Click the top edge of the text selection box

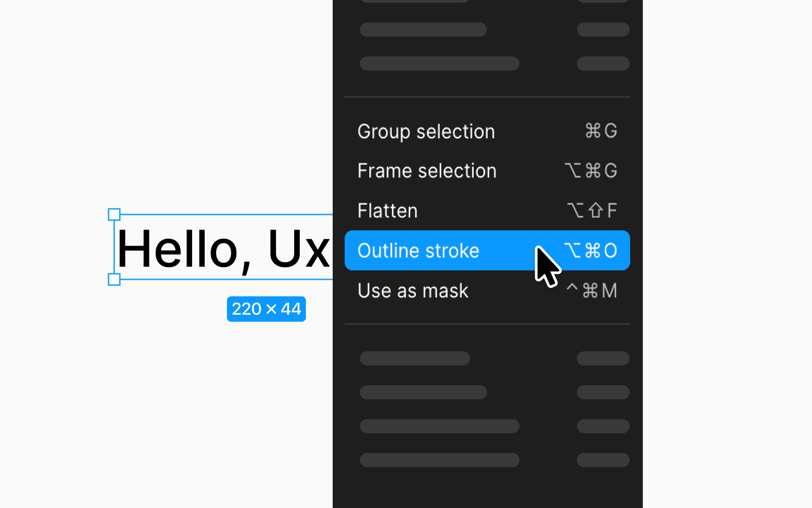pos(226,214)
